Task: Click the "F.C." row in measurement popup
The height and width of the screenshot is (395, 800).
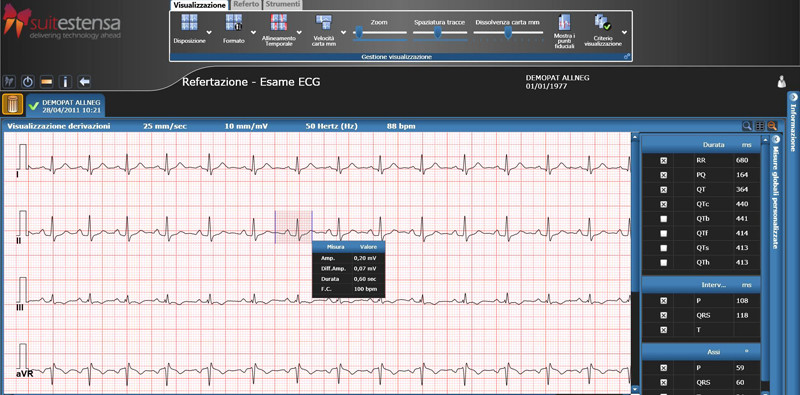Action: coord(348,289)
